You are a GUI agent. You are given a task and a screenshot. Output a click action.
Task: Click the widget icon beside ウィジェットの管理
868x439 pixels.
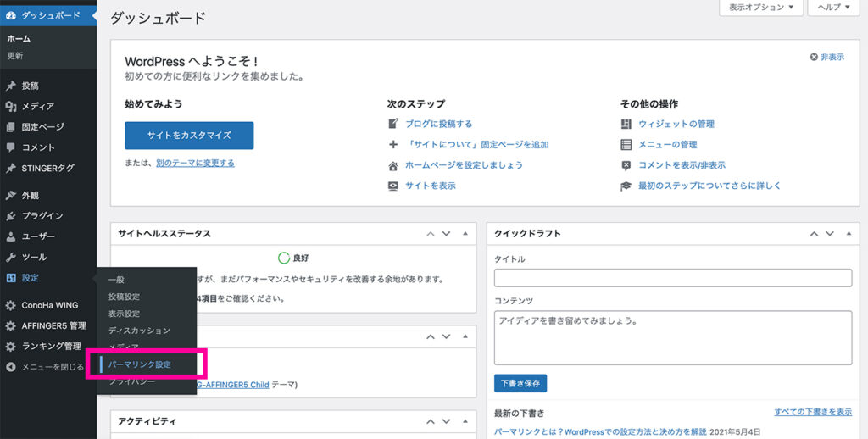626,124
